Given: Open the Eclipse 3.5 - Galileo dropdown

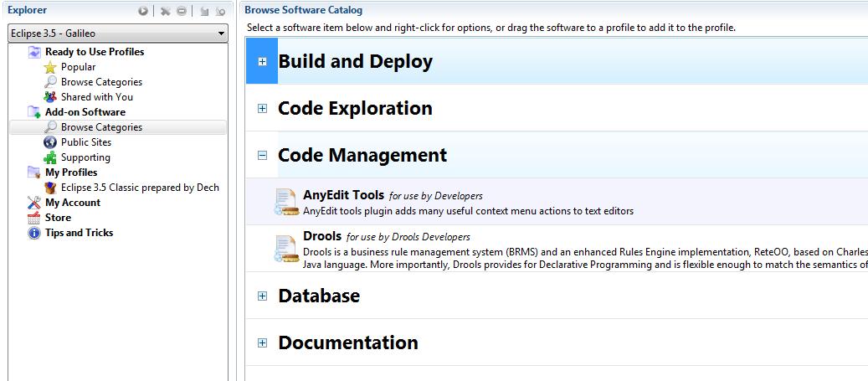Looking at the screenshot, I should [x=118, y=33].
